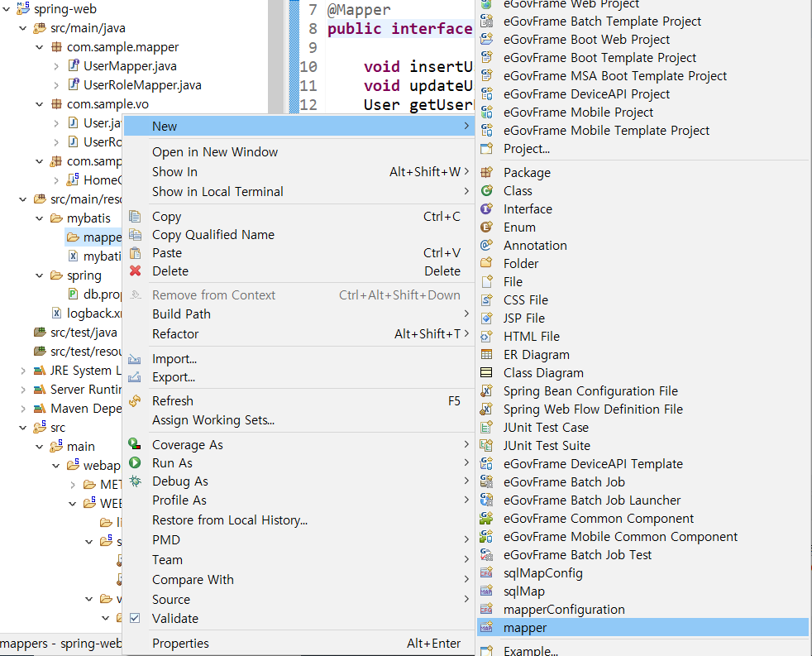Select Restore from Local History...
Viewport: 812px width, 656px height.
click(x=299, y=520)
